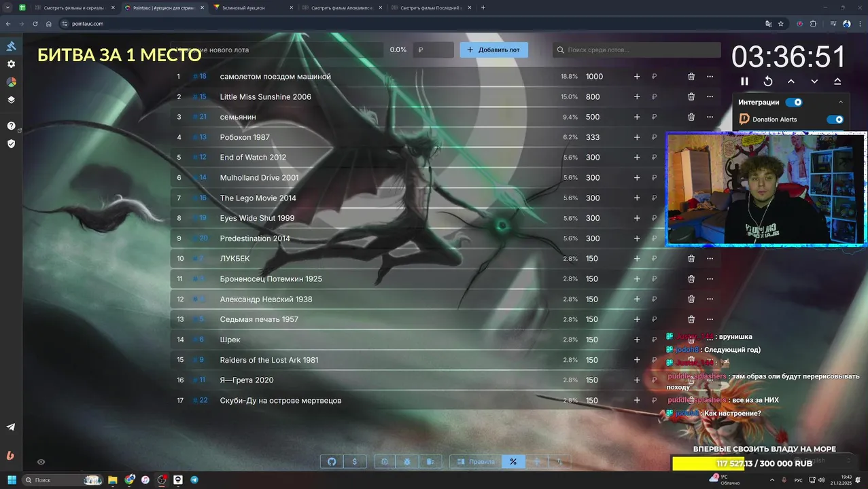Pause the auction timer
This screenshot has width=868, height=489.
pos(744,81)
